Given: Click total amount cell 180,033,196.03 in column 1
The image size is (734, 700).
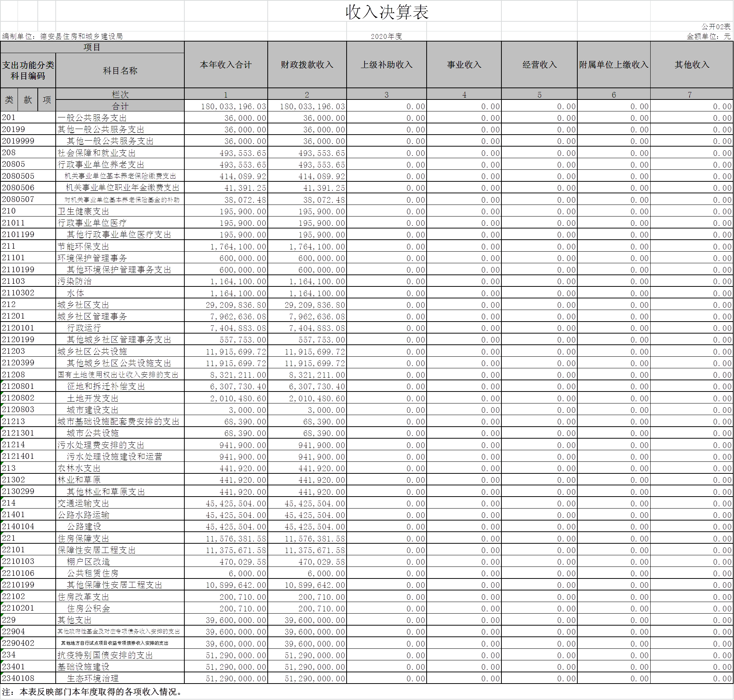Looking at the screenshot, I should (233, 107).
